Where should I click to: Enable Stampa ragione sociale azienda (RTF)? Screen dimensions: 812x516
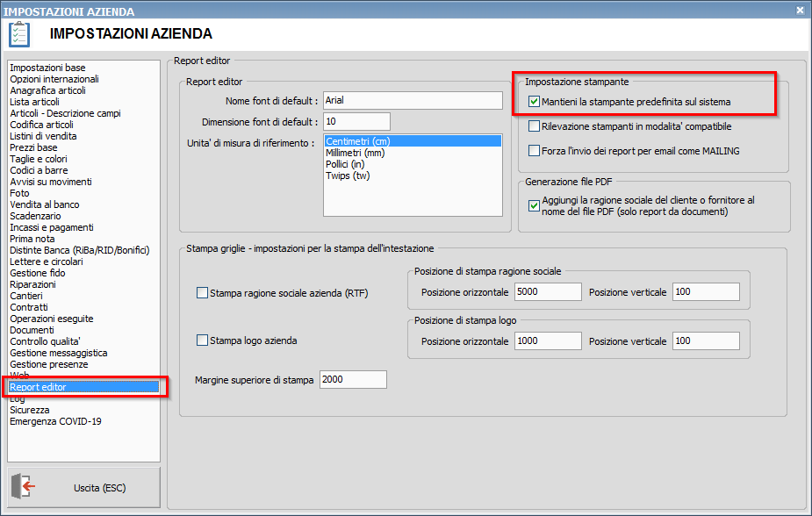pyautogui.click(x=202, y=293)
